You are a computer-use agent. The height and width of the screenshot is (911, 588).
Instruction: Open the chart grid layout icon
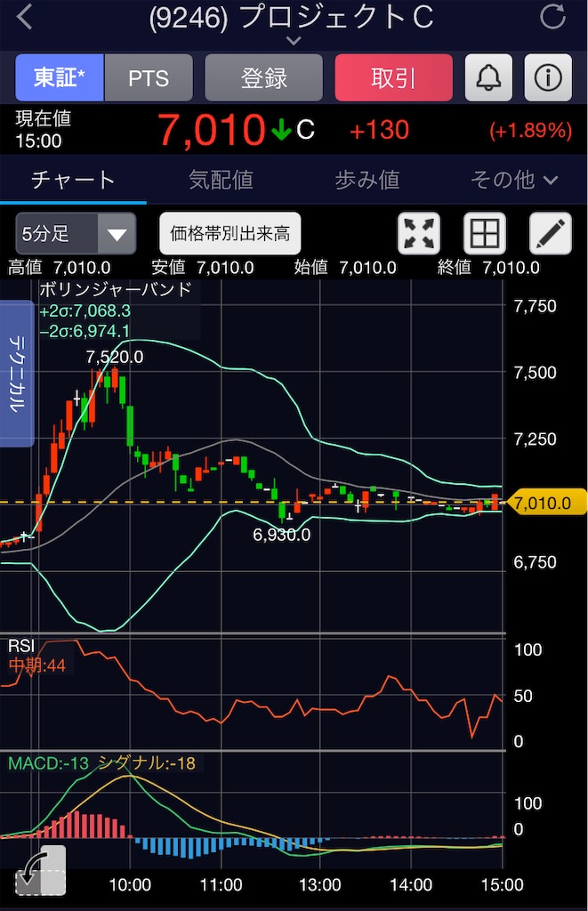pos(485,234)
